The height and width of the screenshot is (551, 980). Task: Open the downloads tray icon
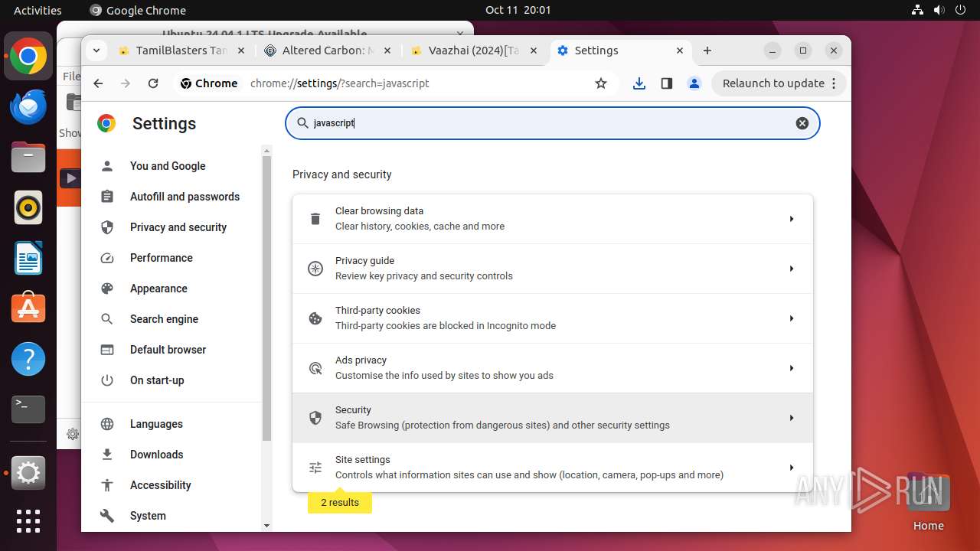(639, 83)
